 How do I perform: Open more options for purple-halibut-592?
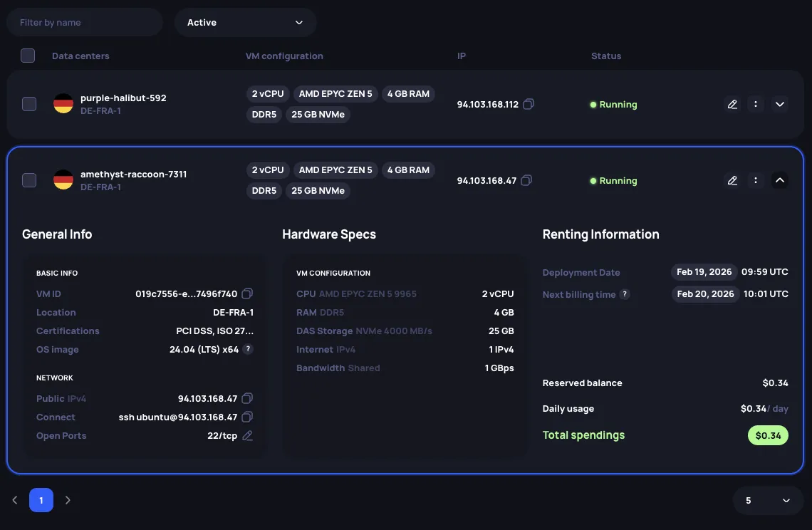point(756,104)
